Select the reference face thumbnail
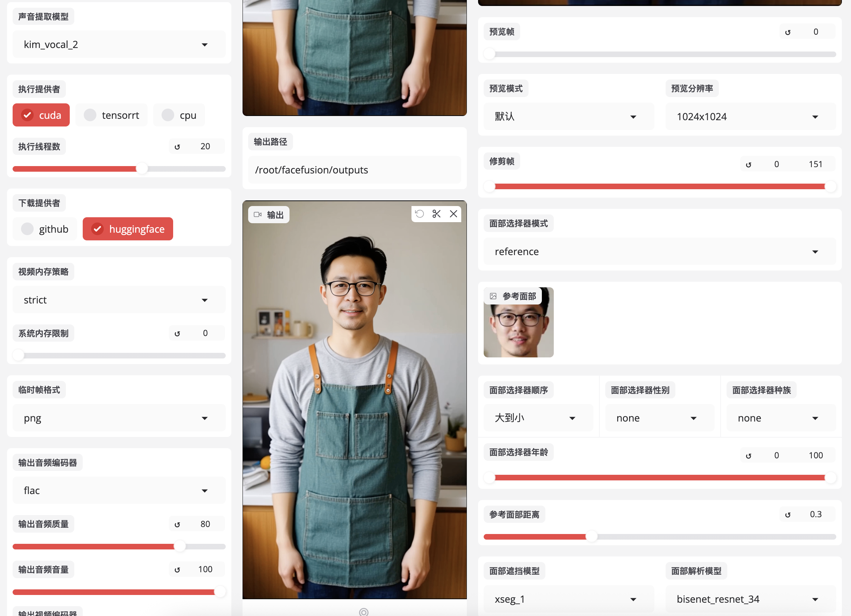Screen dimensions: 851x616 click(x=518, y=322)
